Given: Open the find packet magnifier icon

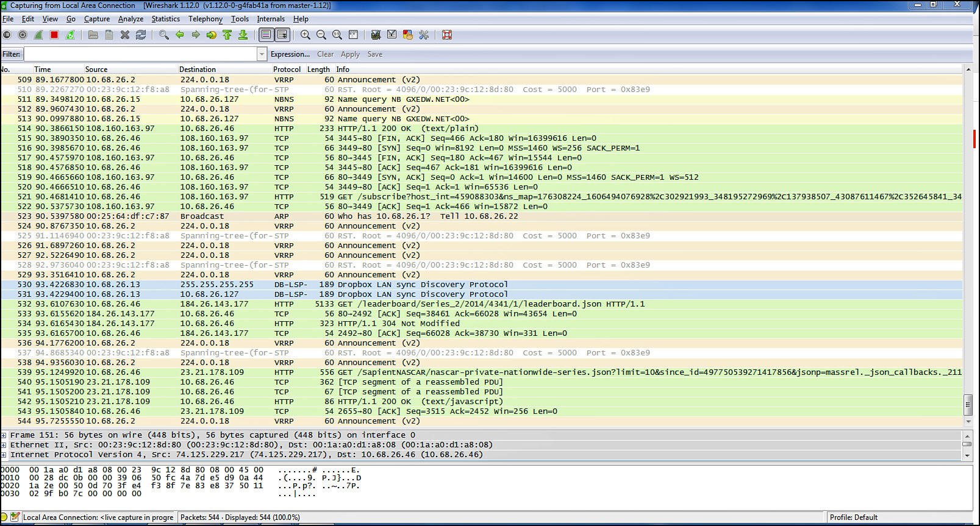Looking at the screenshot, I should coord(164,35).
